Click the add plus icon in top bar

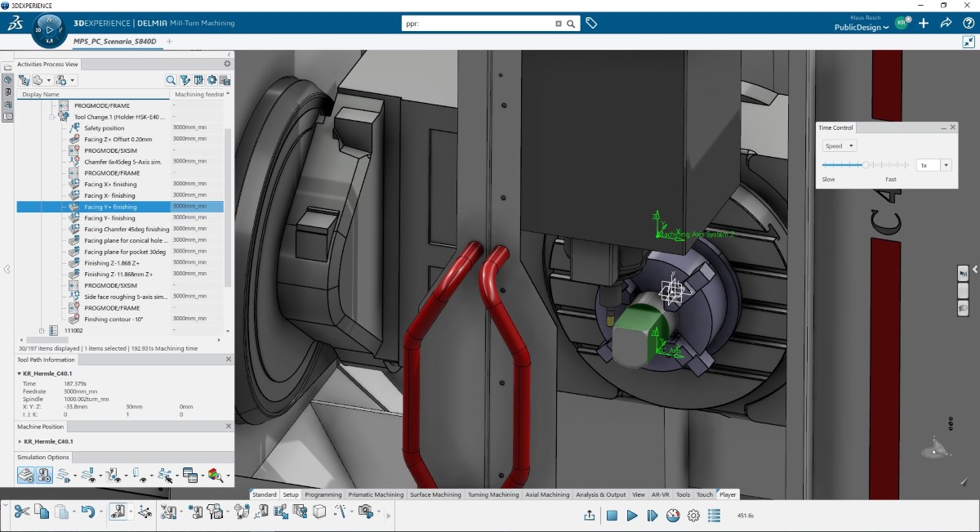coord(924,23)
